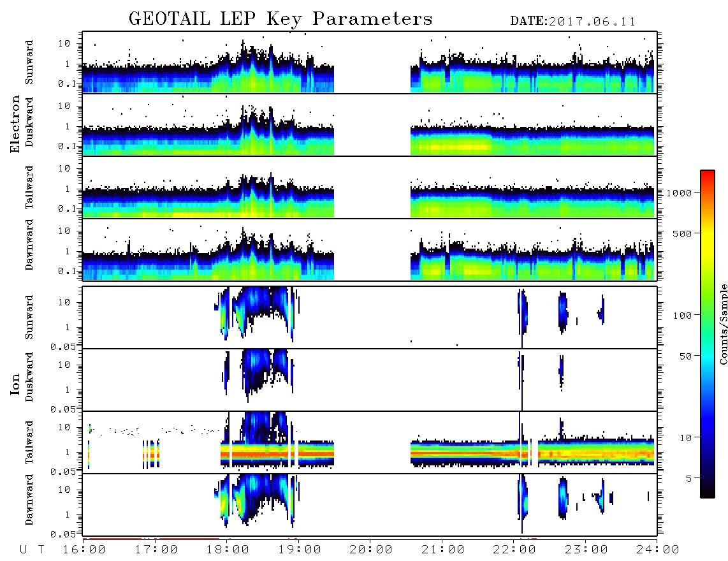Screen dimensions: 728x561
Task: Click the "17:00" time tick label
Action: (x=156, y=550)
